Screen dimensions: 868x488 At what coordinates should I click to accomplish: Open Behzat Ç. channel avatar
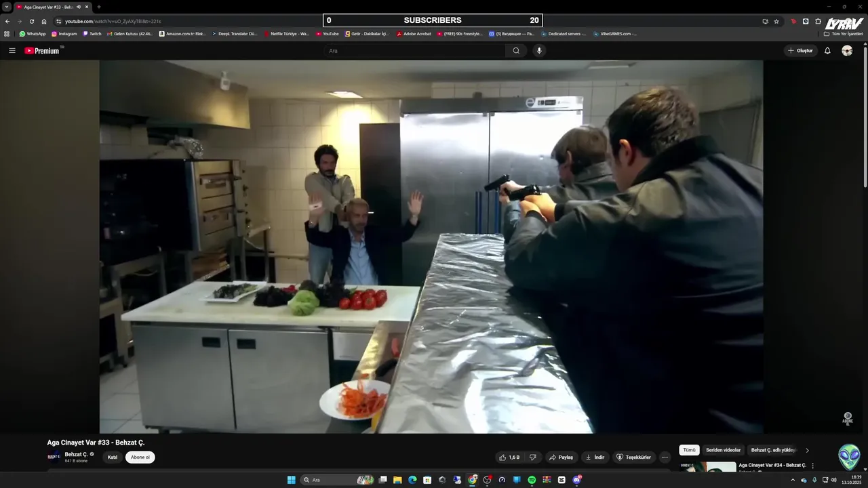click(x=54, y=457)
